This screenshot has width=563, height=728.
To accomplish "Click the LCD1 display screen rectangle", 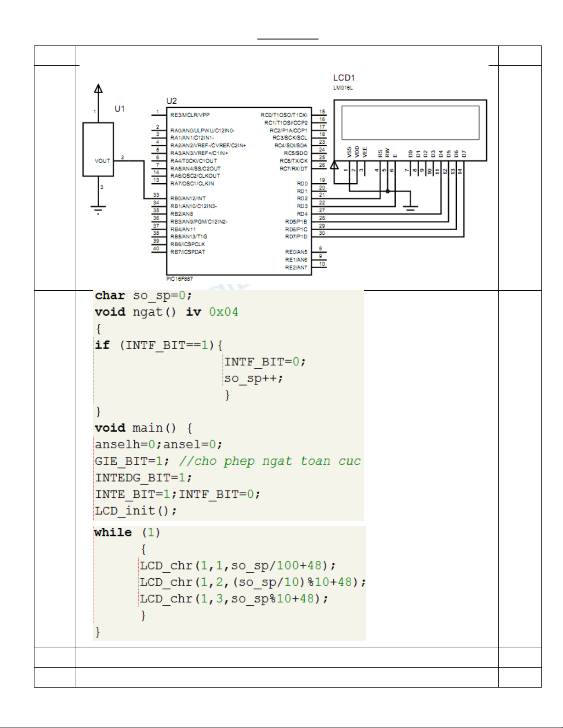I will tap(410, 123).
